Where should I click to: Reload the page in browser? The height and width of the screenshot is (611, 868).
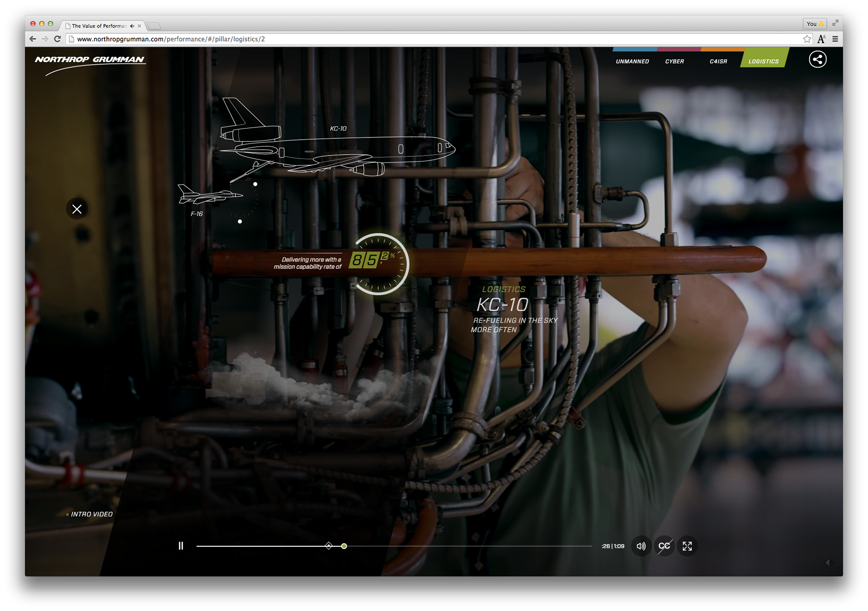pyautogui.click(x=57, y=39)
